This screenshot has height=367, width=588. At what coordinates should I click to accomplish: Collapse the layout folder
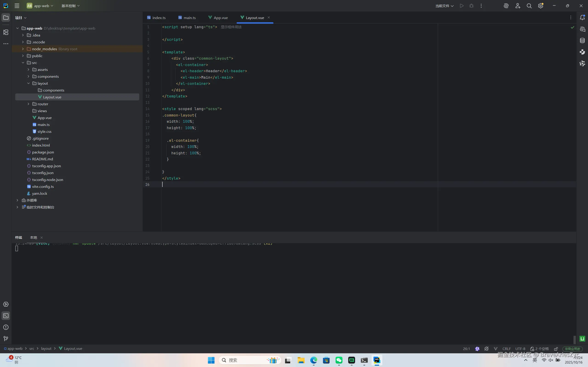tap(28, 83)
